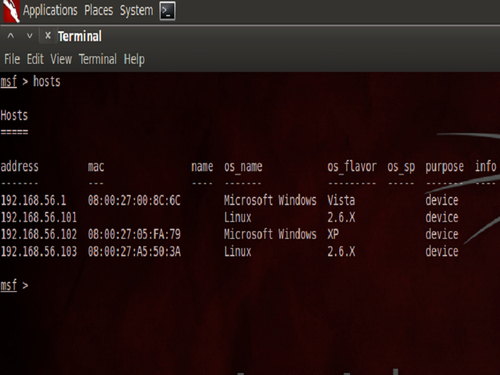Image resolution: width=500 pixels, height=375 pixels.
Task: Open the System menu
Action: [136, 11]
